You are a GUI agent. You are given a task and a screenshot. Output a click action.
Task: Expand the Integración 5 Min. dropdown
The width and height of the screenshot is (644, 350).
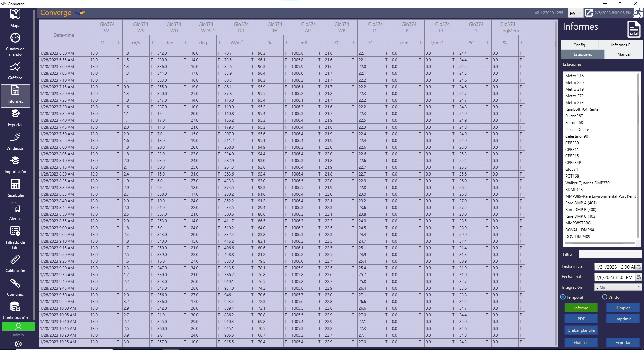point(618,287)
